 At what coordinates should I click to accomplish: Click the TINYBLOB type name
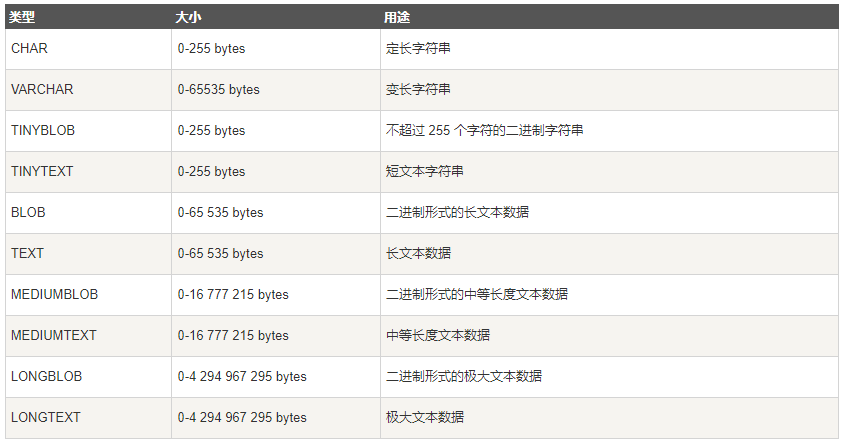point(43,130)
